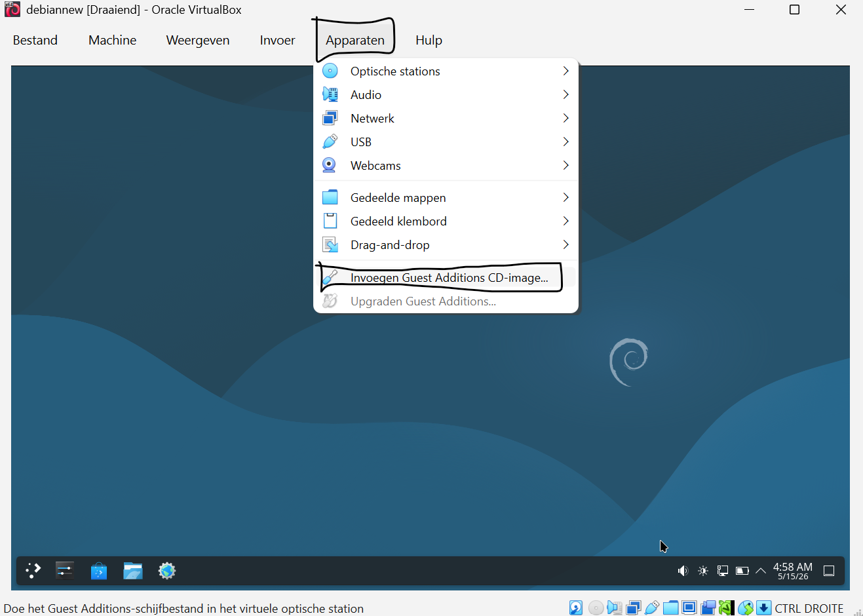This screenshot has height=616, width=863.
Task: Click the brightness icon in the Debian tray
Action: click(703, 571)
